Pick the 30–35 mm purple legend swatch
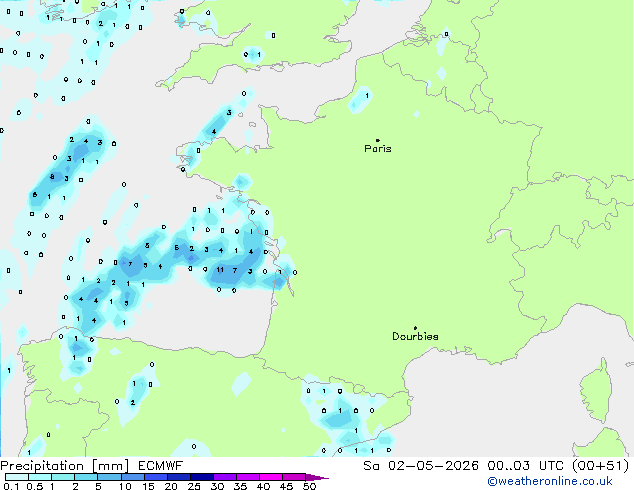Image resolution: width=634 pixels, height=490 pixels. [x=225, y=477]
